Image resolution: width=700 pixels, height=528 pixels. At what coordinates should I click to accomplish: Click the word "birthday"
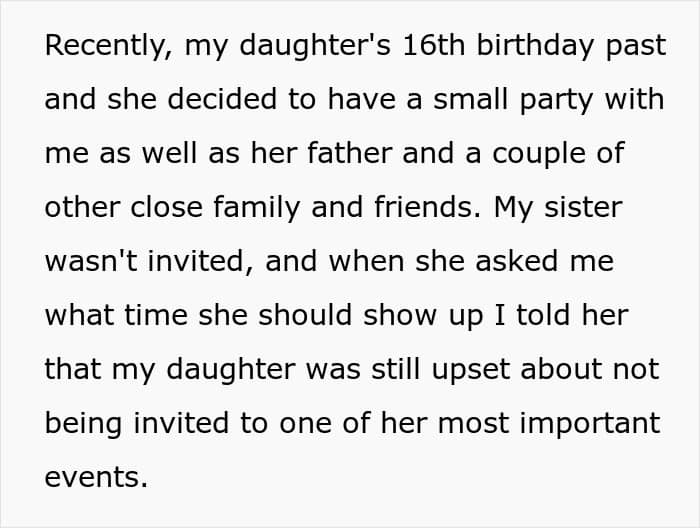(x=535, y=46)
